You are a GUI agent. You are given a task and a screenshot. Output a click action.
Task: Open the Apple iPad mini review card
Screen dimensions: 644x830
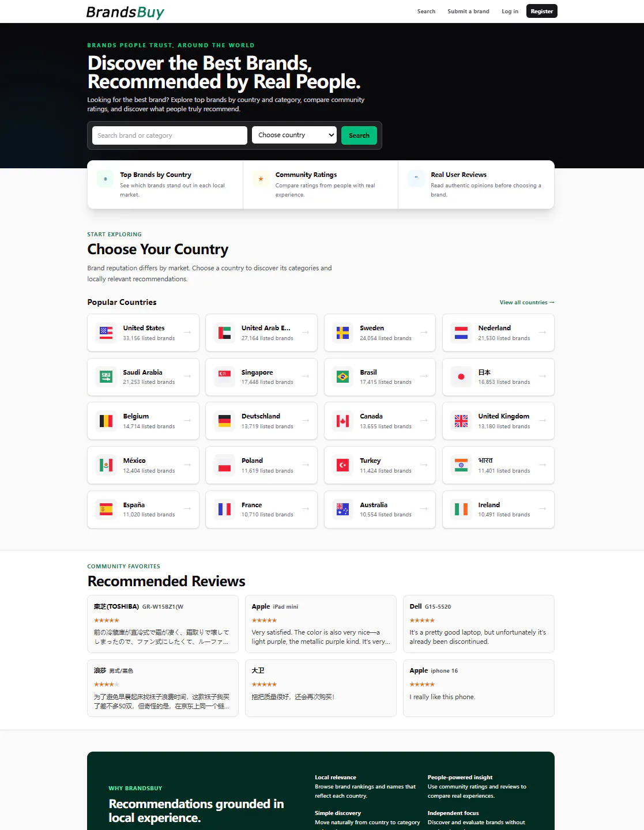[x=321, y=624]
